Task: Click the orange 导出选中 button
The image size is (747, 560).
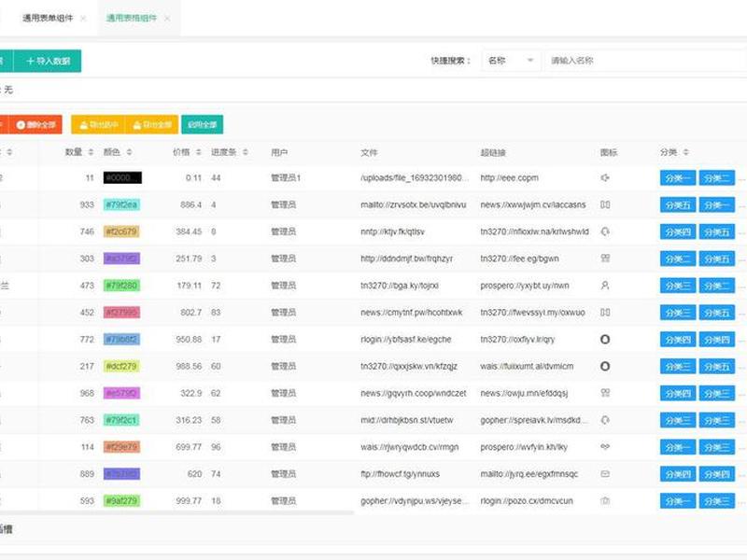Action: tap(98, 125)
